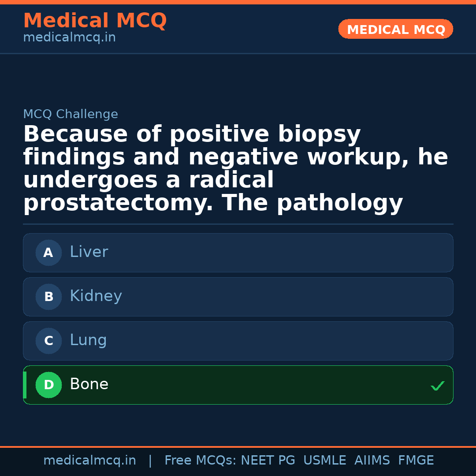Select "NEET PG" in the footer
476x476 pixels.
click(x=268, y=461)
